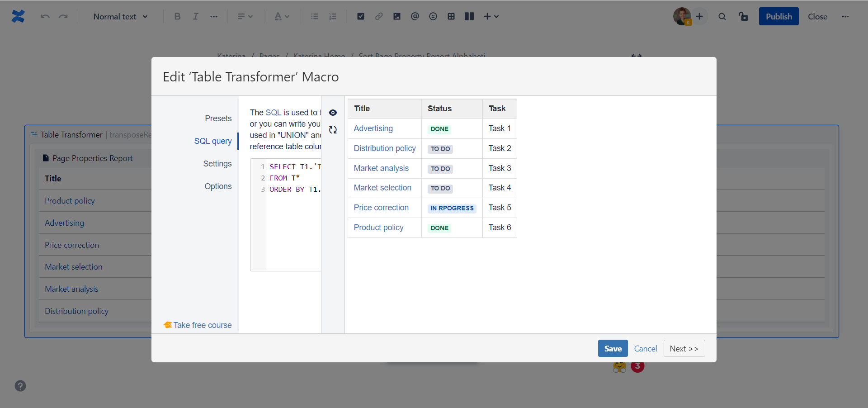868x408 pixels.
Task: Click the insert link icon
Action: 379,16
